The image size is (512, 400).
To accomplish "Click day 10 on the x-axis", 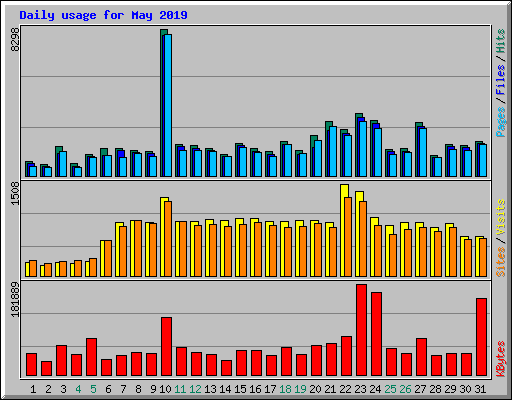I will pyautogui.click(x=165, y=389).
